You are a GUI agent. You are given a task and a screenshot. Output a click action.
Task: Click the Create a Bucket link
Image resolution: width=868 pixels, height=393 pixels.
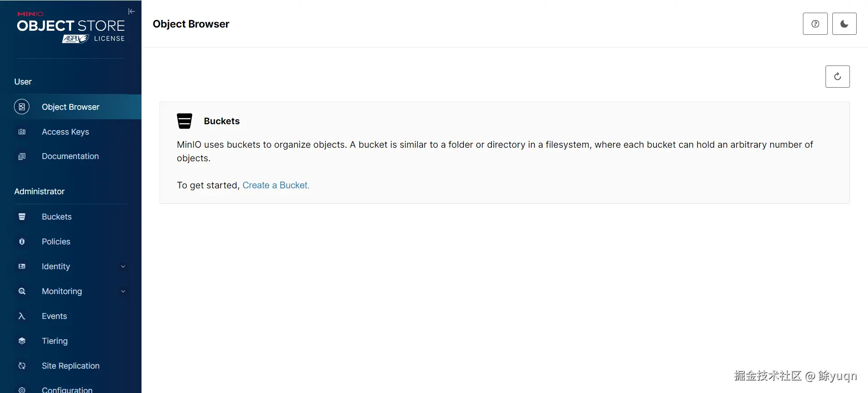point(276,185)
